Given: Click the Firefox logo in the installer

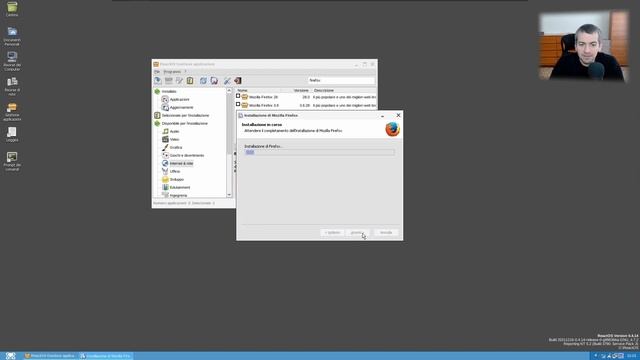Looking at the screenshot, I should pos(392,129).
